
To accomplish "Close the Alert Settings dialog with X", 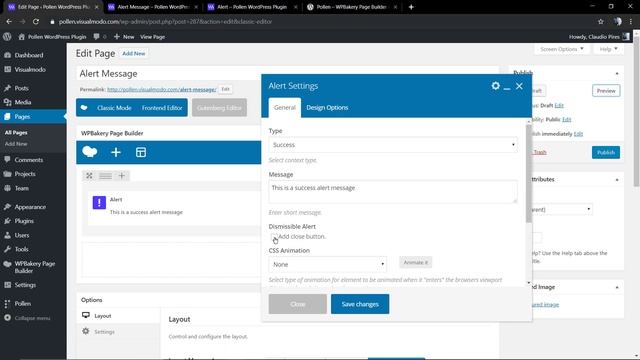I will coord(519,86).
